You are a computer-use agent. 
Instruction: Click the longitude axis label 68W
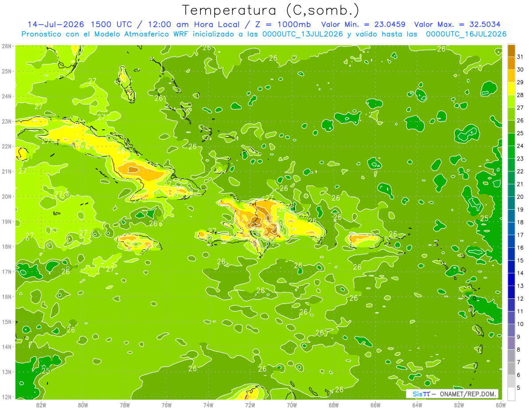[333, 405]
